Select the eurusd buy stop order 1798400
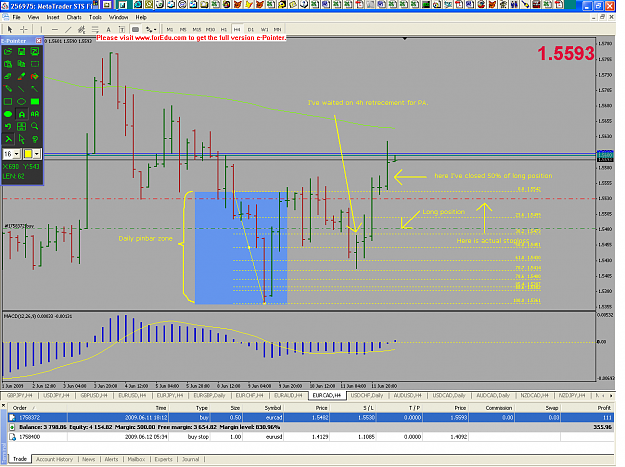 click(311, 437)
